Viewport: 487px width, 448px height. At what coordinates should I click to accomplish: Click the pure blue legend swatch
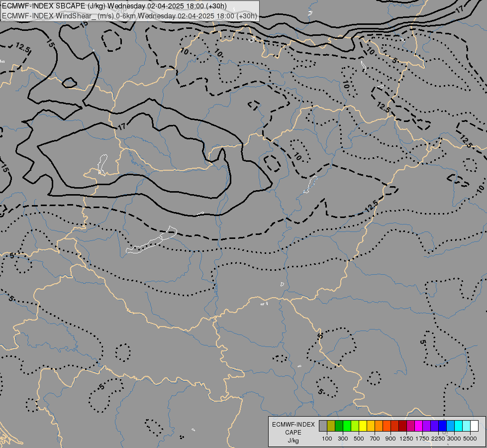tap(442, 426)
